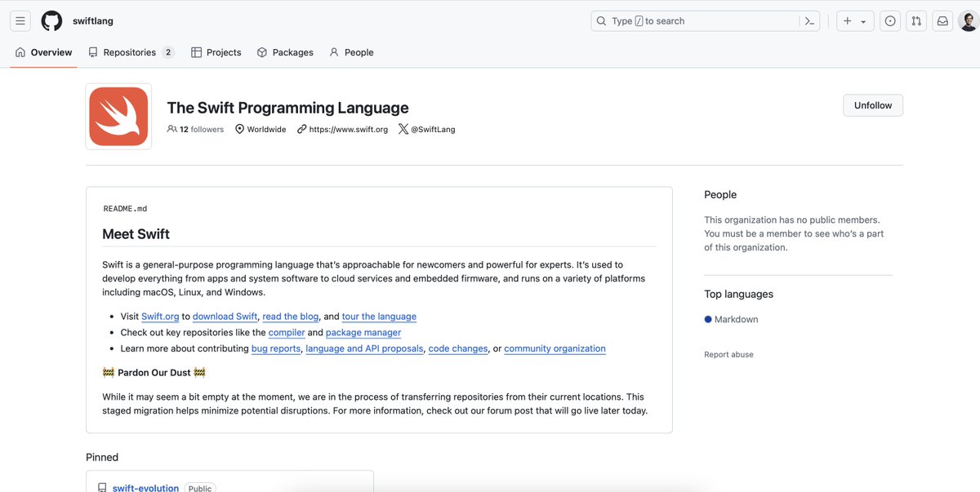Click the X icon next to @SwiftLang
980x492 pixels.
403,129
